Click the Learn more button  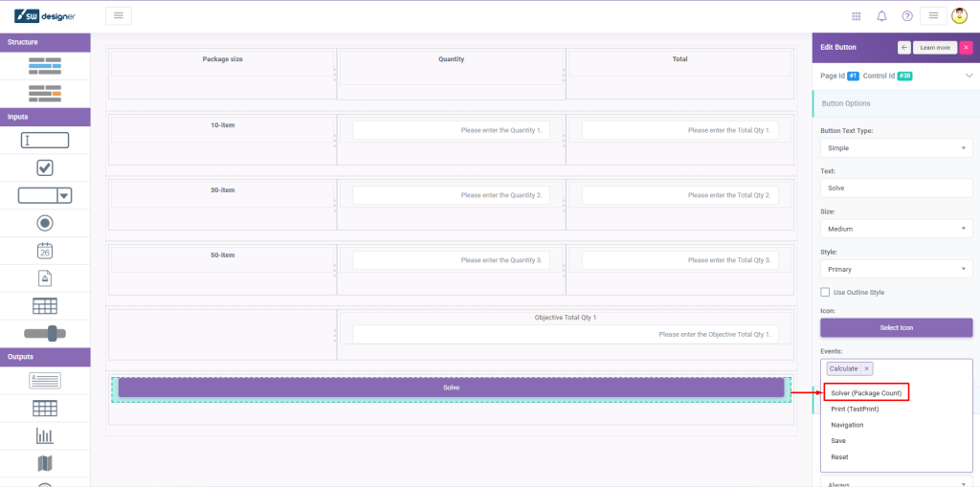pos(934,47)
